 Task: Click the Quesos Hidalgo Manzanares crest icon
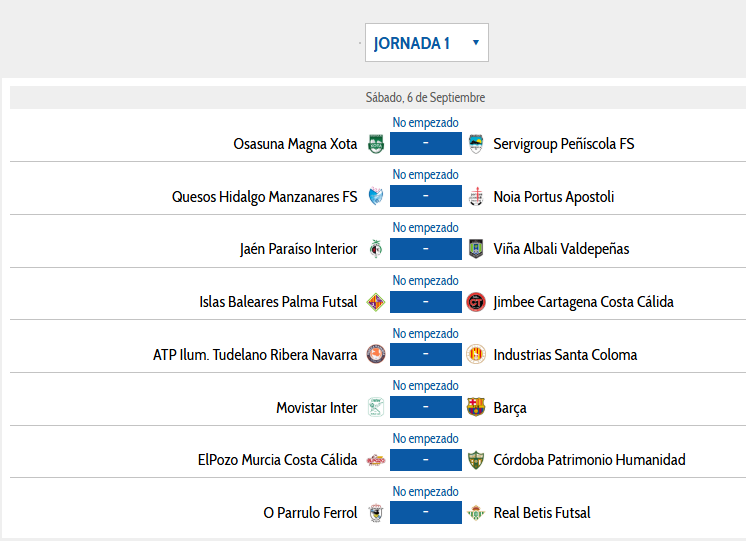pyautogui.click(x=376, y=196)
